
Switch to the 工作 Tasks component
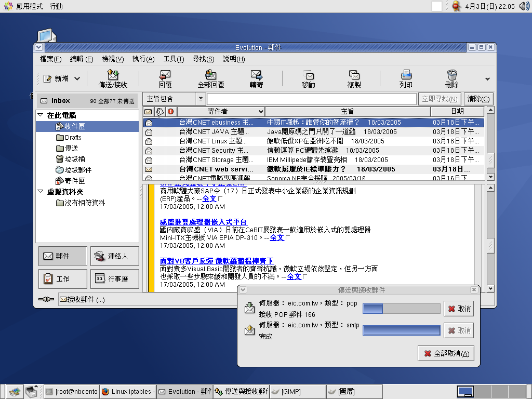62,279
